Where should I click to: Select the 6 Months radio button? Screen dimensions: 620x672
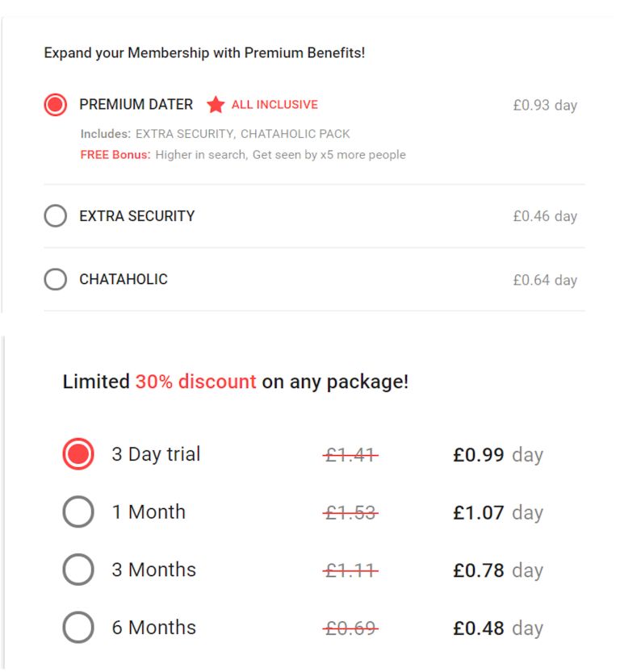click(x=78, y=628)
